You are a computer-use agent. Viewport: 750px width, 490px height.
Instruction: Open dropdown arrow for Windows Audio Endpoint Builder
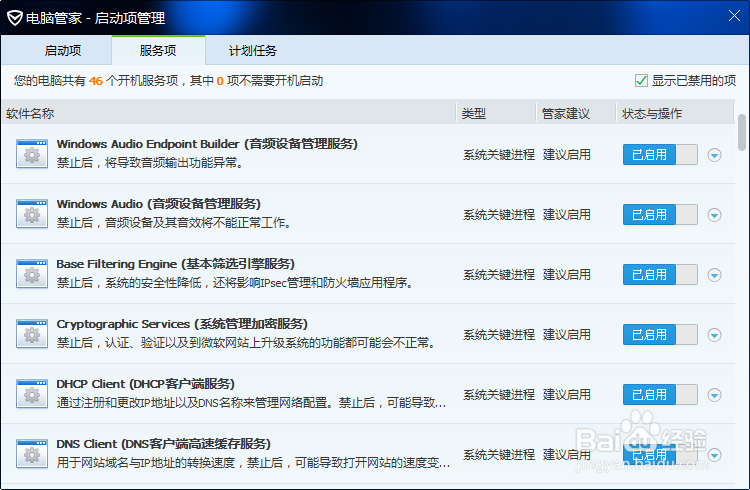tap(715, 155)
